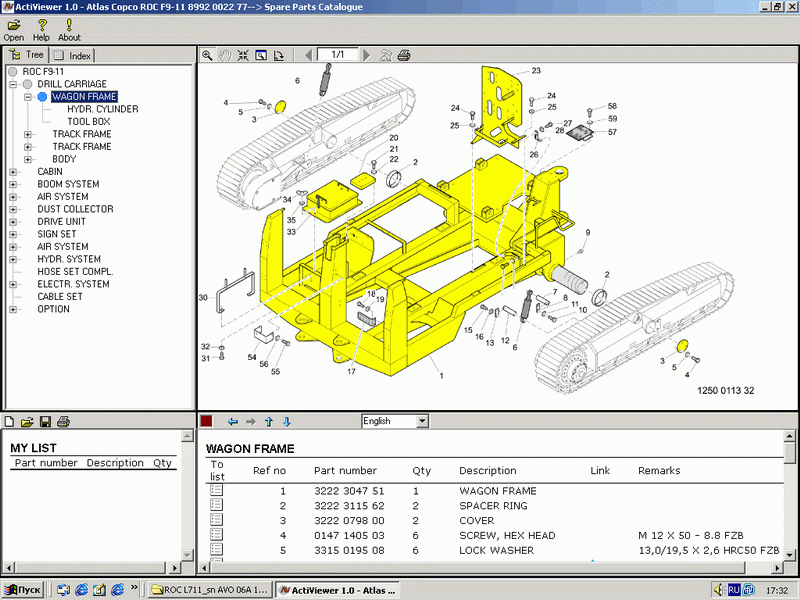The height and width of the screenshot is (600, 800).
Task: Click the blue left arrow in parts toolbar
Action: (233, 422)
